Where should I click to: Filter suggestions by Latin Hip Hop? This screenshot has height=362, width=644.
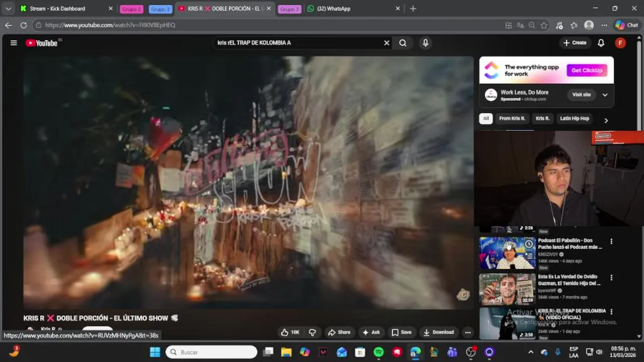tap(575, 119)
